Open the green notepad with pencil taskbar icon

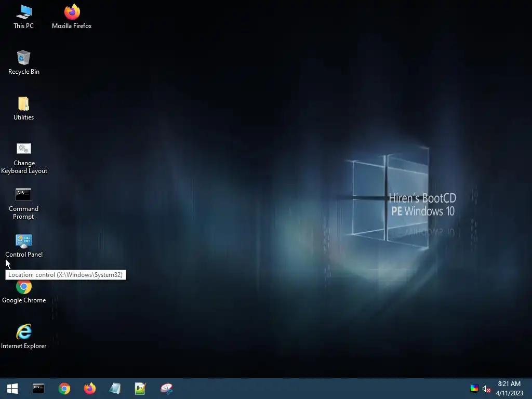tap(140, 389)
